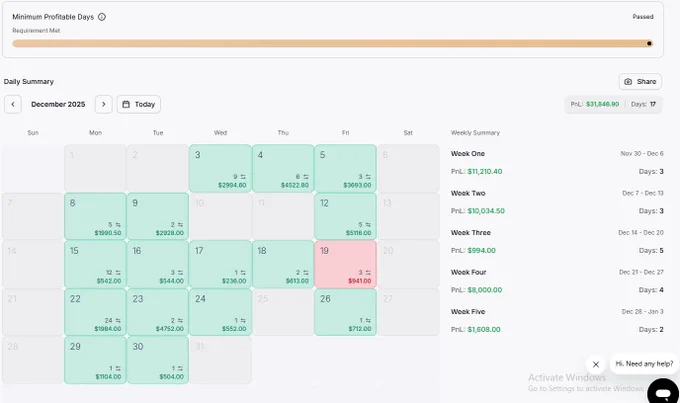Click the 'Requirement Met' text
Image resolution: width=680 pixels, height=403 pixels.
(36, 30)
